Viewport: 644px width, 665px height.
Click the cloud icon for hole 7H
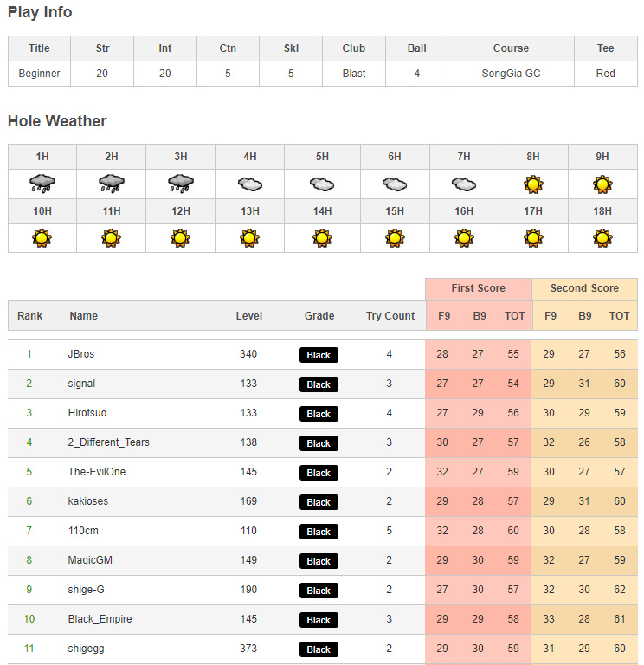point(463,184)
